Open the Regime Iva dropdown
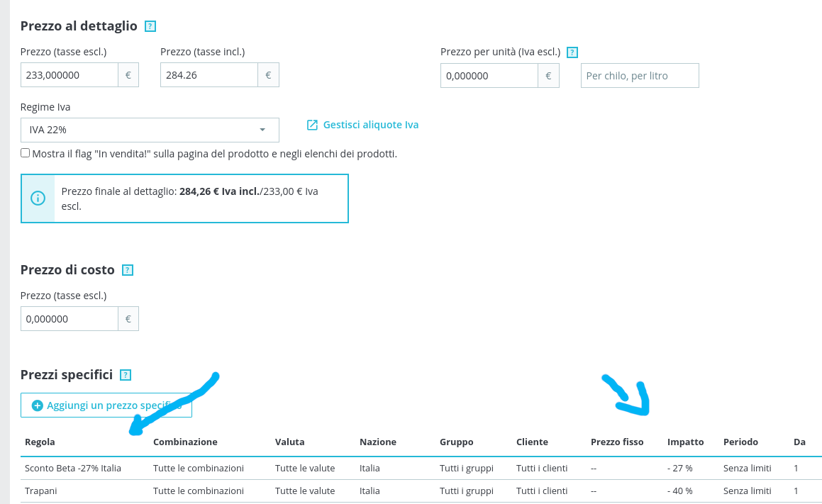The width and height of the screenshot is (822, 504). [150, 130]
